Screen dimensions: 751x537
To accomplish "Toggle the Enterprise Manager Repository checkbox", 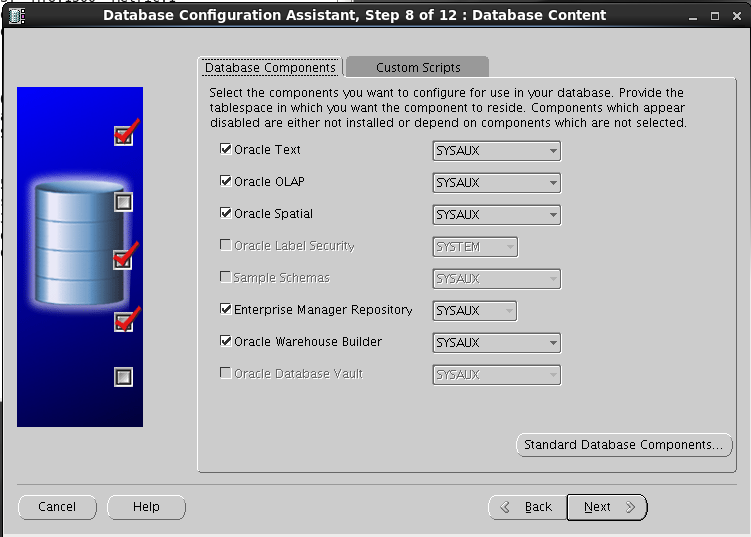I will pos(226,309).
